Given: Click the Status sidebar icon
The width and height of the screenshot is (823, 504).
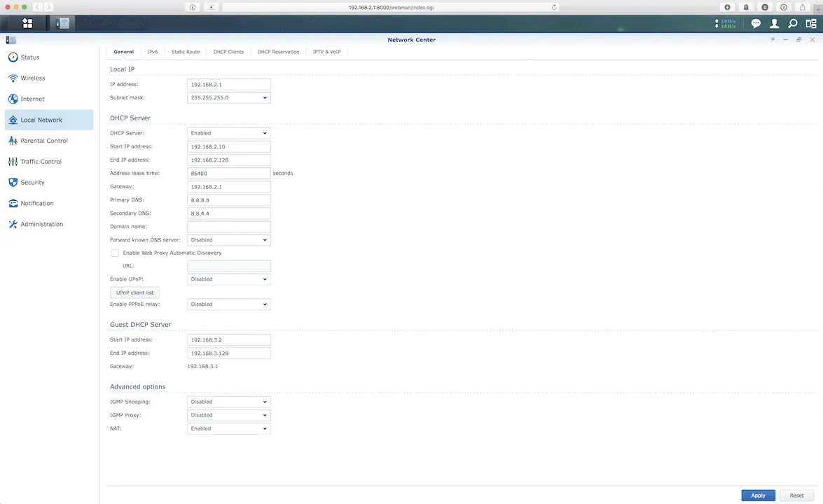Looking at the screenshot, I should tap(13, 57).
